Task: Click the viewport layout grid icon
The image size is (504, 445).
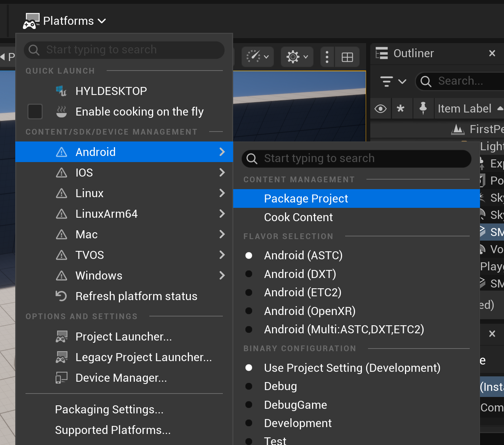Action: click(347, 57)
